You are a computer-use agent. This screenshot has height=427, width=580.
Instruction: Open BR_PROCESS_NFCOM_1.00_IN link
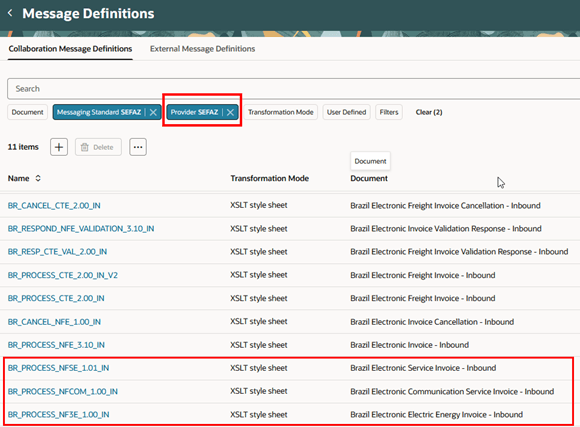(x=63, y=391)
